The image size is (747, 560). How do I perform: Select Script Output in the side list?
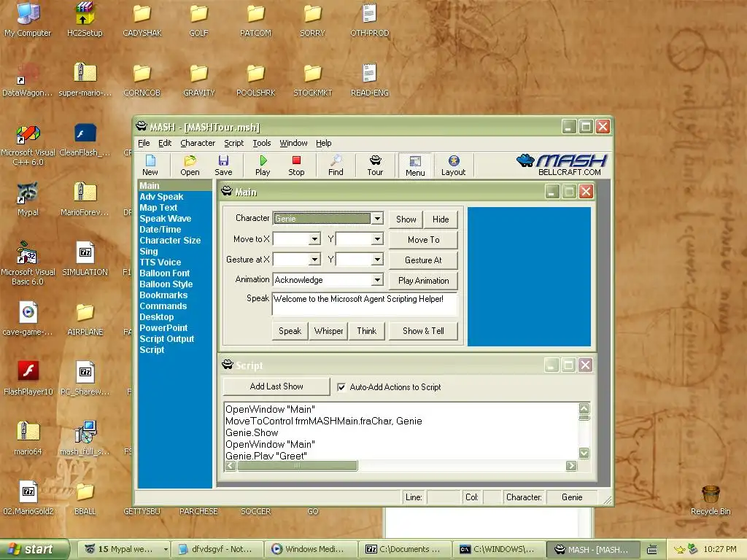click(x=167, y=339)
